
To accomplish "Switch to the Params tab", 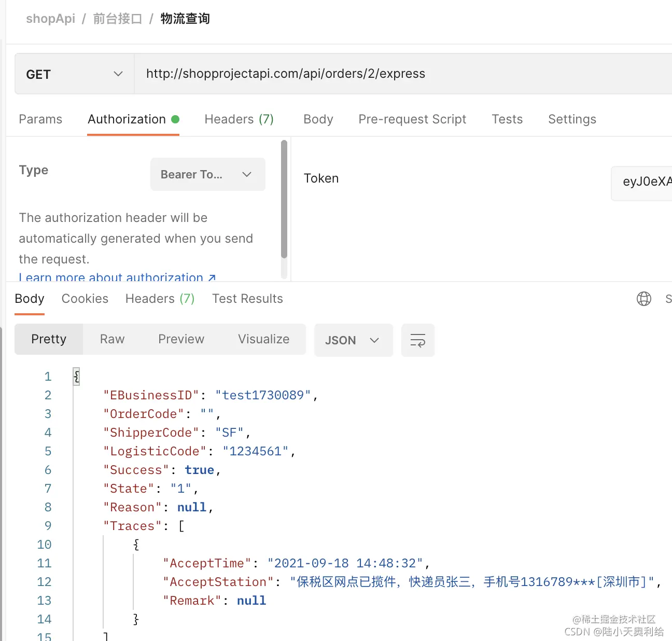I will point(40,119).
